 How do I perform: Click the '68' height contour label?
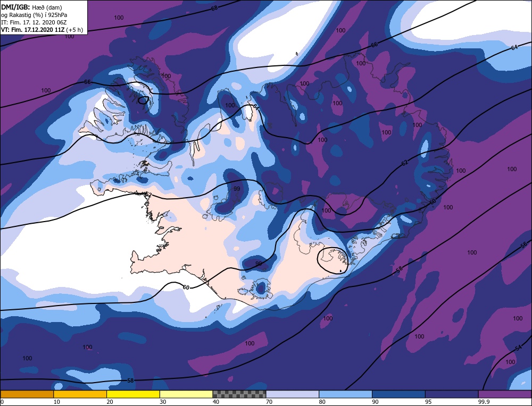[x=214, y=8]
